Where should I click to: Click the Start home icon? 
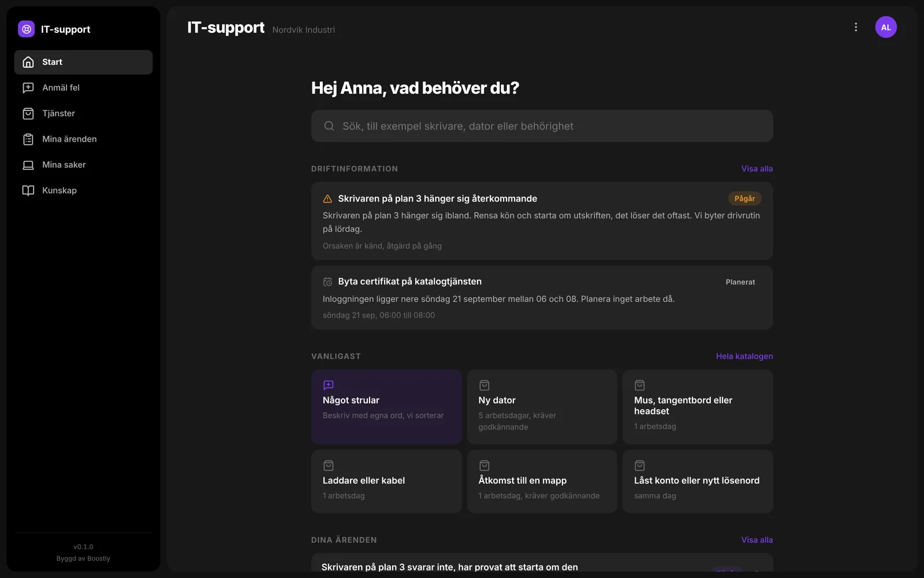pyautogui.click(x=28, y=62)
